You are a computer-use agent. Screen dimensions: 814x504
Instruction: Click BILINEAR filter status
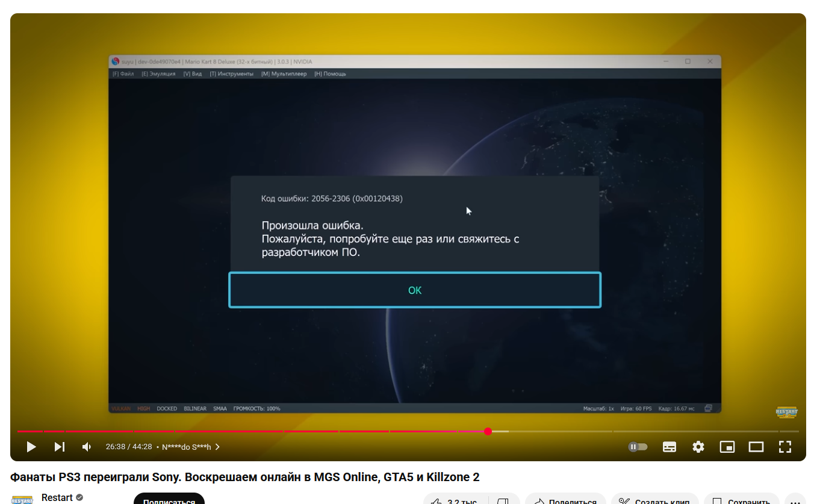(195, 408)
